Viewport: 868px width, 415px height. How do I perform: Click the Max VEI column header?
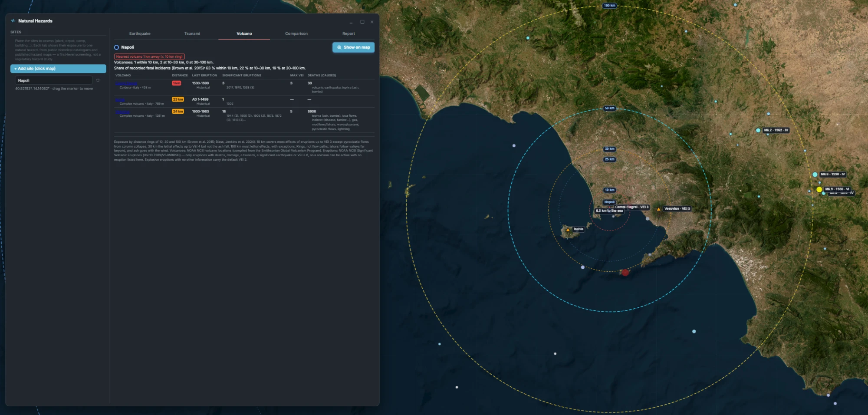297,76
